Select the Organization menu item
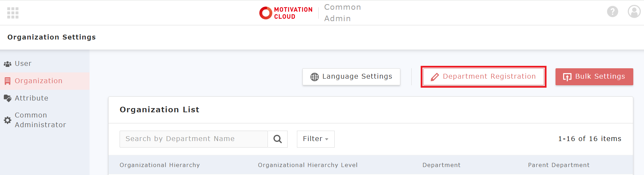The image size is (644, 175). pyautogui.click(x=38, y=81)
